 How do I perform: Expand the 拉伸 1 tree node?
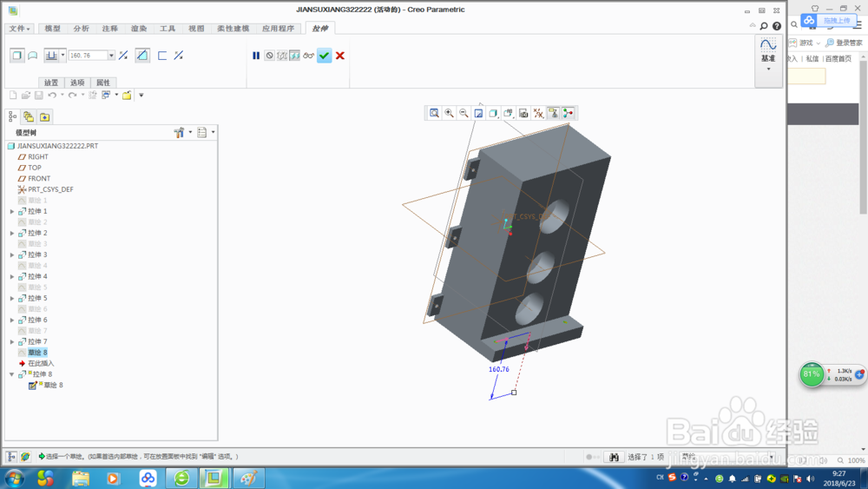pos(12,212)
